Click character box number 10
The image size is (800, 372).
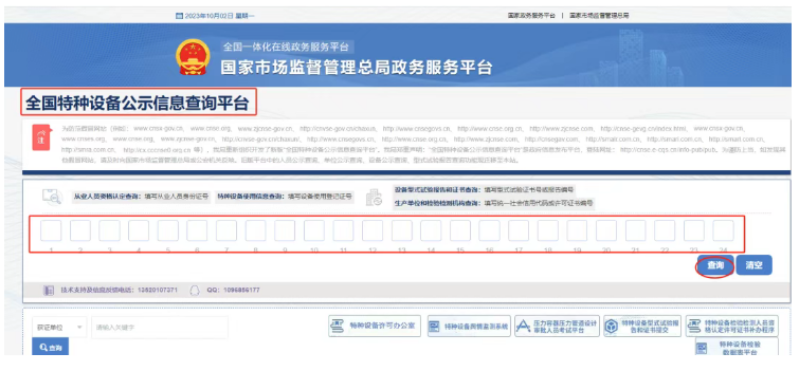(314, 231)
